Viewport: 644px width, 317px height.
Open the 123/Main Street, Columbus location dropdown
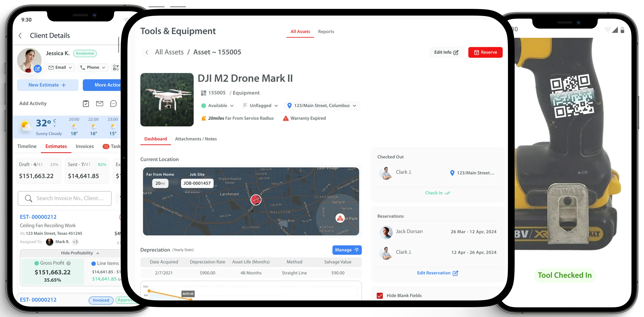tap(354, 106)
